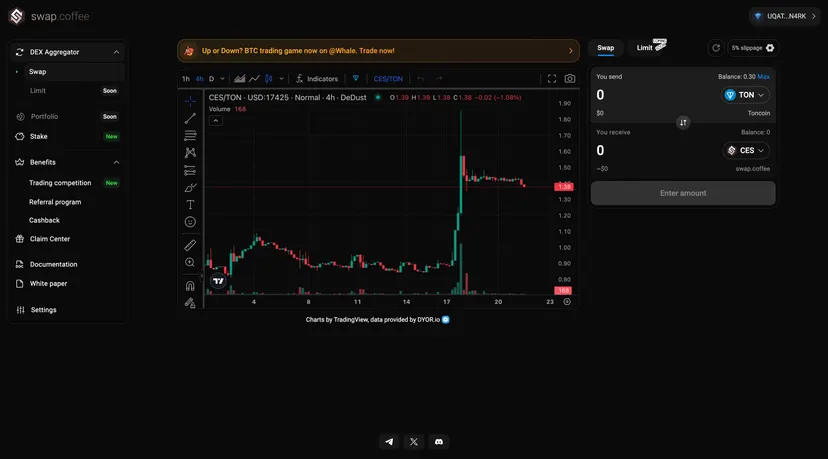Open the CES token selector

pos(746,151)
